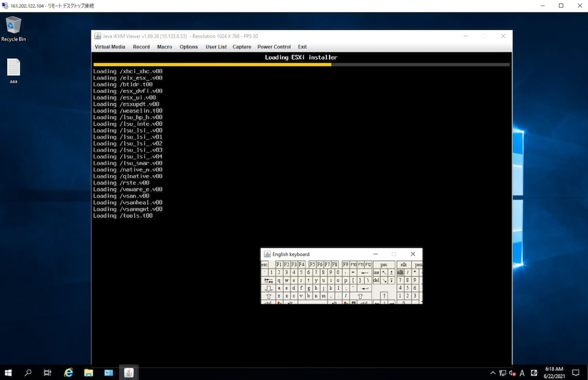Screen dimensions: 588x380
Task: Launch Internet Explorer from the taskbar
Action: [68, 372]
